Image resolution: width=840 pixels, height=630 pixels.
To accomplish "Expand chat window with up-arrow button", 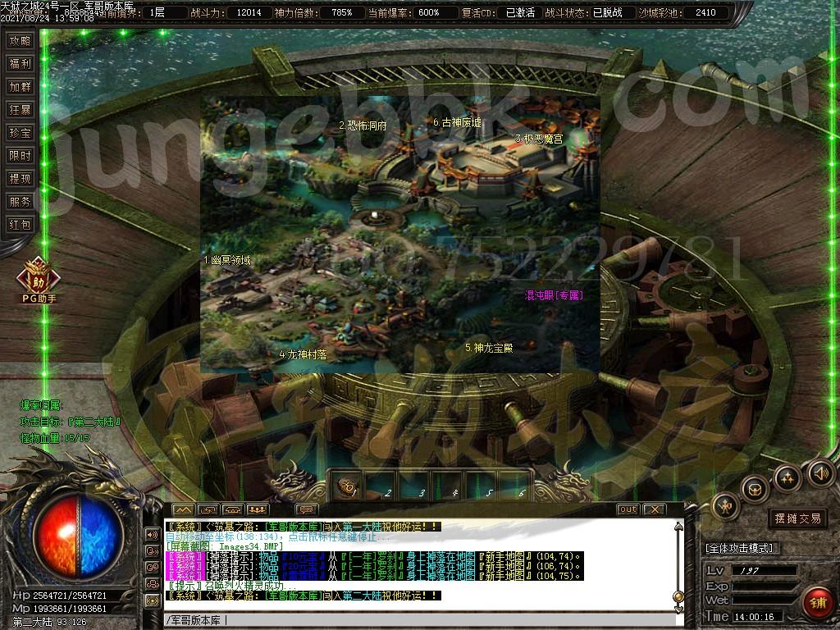I will coord(183,509).
